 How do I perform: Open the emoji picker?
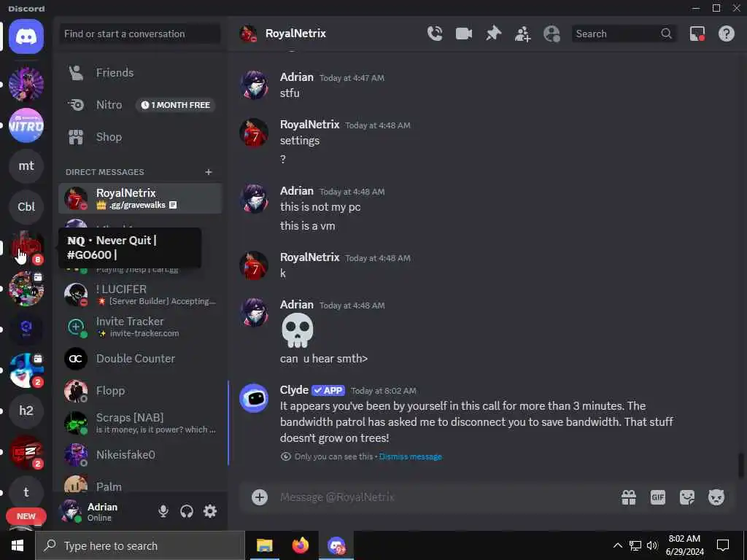(x=716, y=497)
